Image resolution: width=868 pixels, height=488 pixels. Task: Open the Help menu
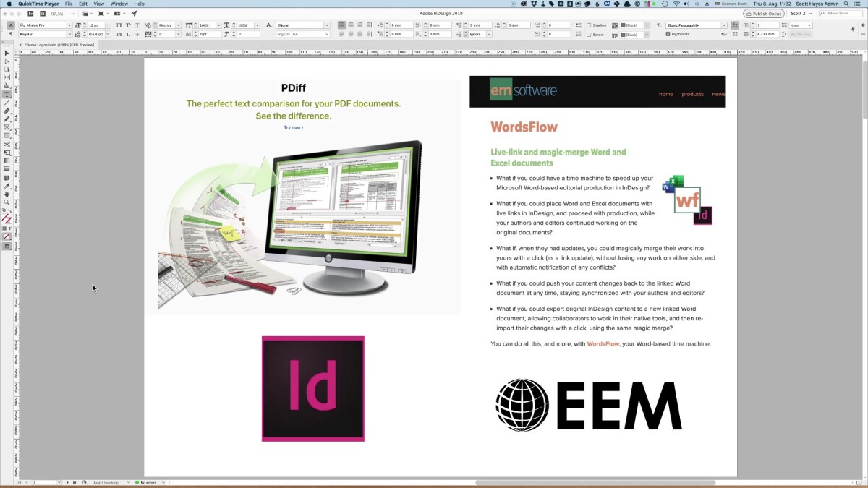click(x=139, y=4)
